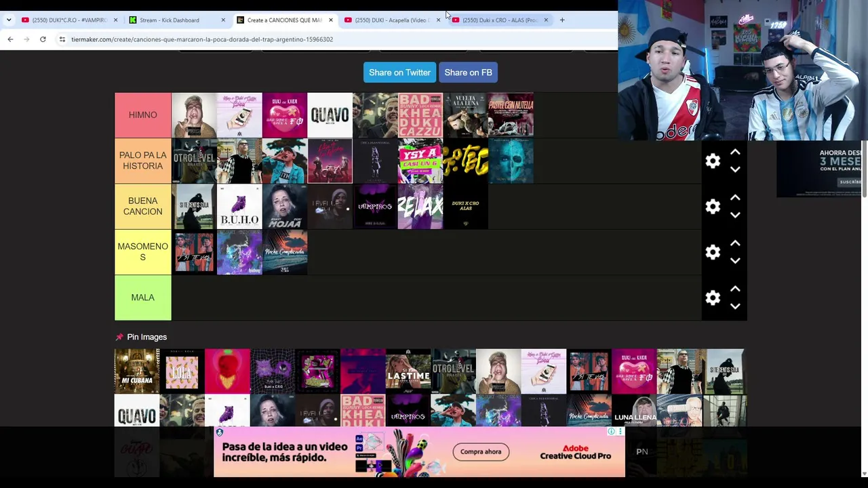Move BUENA CANCION row up
This screenshot has height=488, width=868.
click(735, 198)
